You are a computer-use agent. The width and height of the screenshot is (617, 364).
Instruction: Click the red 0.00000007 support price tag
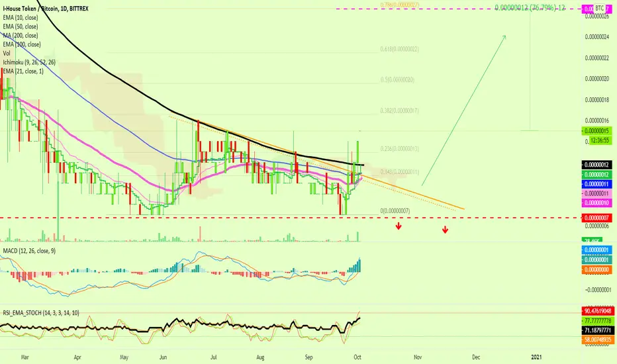596,218
